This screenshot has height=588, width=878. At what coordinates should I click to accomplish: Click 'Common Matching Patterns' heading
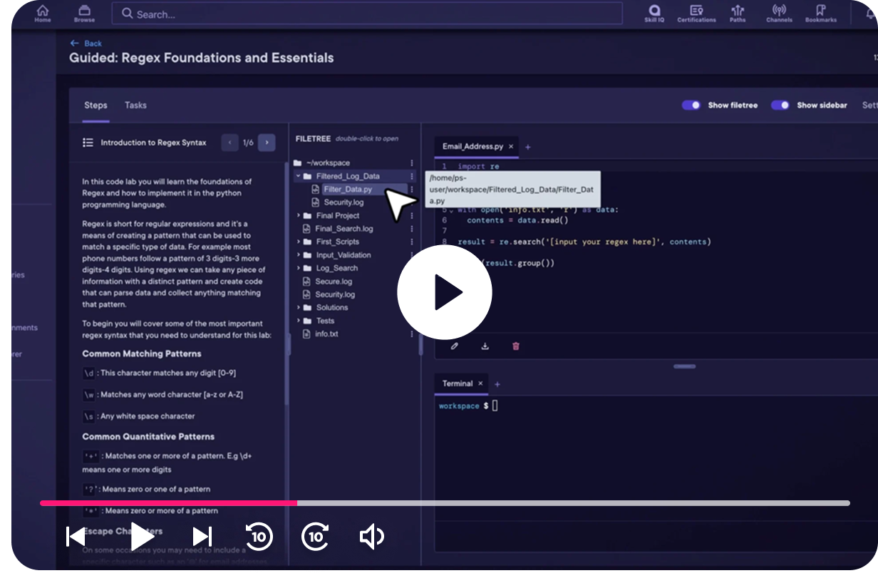(142, 354)
